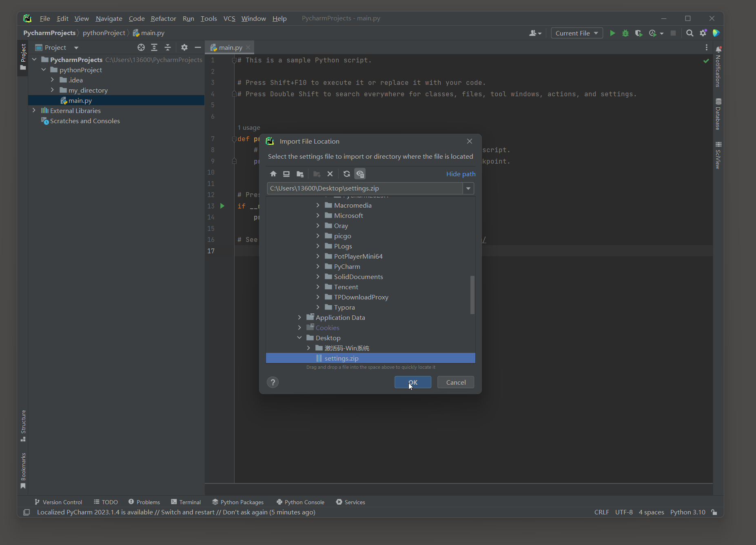Image resolution: width=756 pixels, height=545 pixels.
Task: Open IDE settings gear in toolbar
Action: click(703, 33)
